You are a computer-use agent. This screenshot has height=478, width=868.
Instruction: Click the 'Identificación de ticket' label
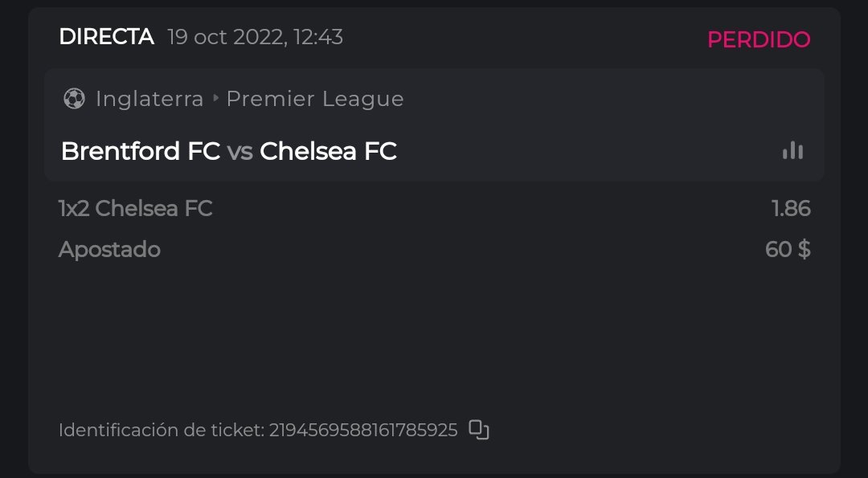tap(161, 431)
